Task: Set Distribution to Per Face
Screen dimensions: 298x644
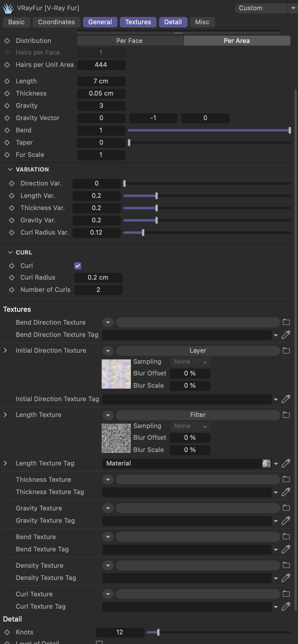Action: click(x=129, y=41)
